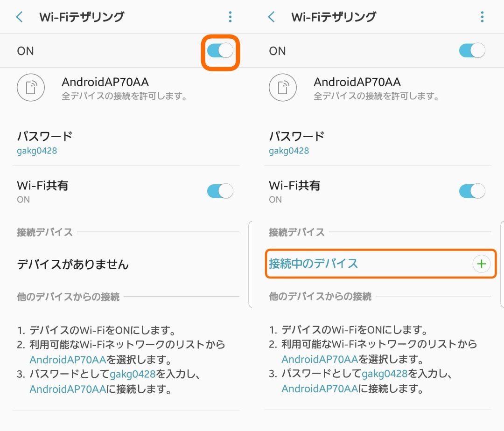Tap the back arrow on the right screen

pyautogui.click(x=272, y=17)
